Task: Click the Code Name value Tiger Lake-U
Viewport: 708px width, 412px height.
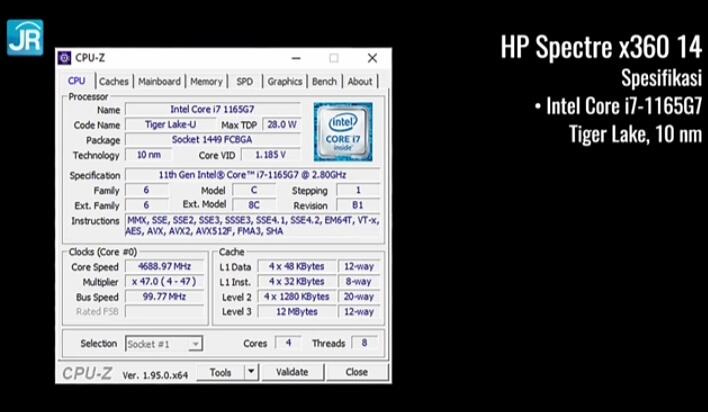Action: [171, 125]
